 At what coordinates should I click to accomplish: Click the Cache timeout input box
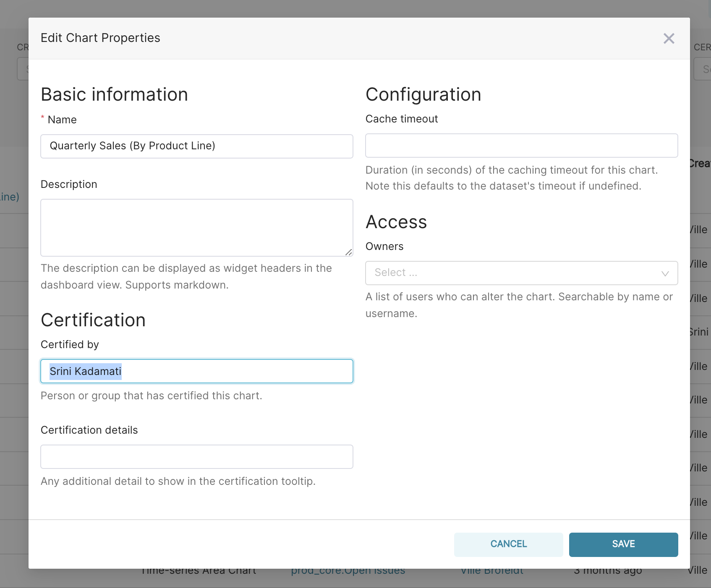coord(521,146)
